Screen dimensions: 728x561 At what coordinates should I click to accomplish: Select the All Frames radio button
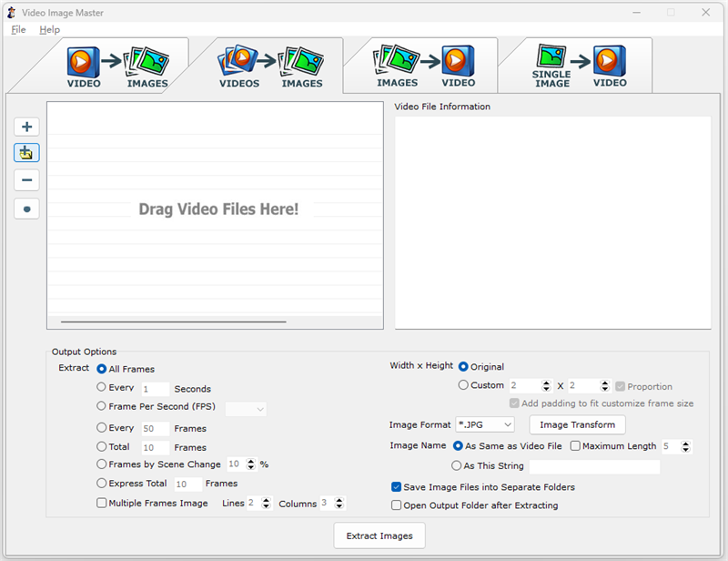coord(102,369)
